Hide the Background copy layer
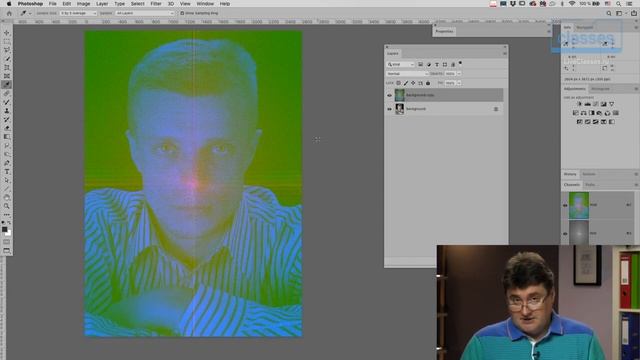 389,95
